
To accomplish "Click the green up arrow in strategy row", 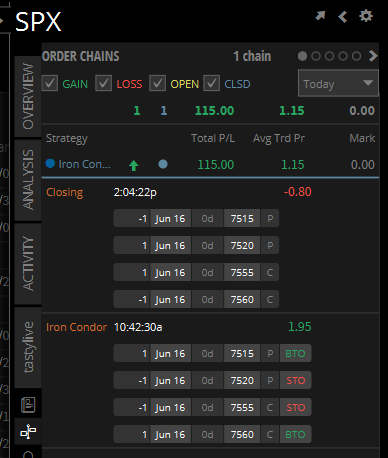I will 134,165.
